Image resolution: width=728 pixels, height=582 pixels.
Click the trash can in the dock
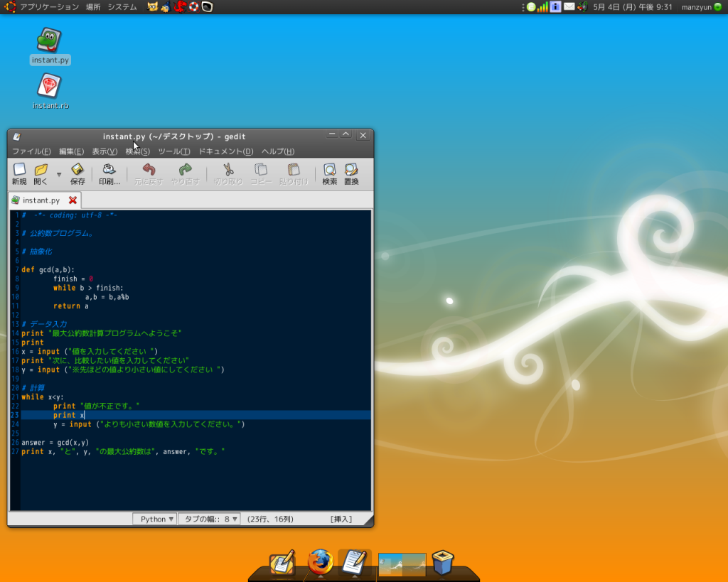click(442, 562)
